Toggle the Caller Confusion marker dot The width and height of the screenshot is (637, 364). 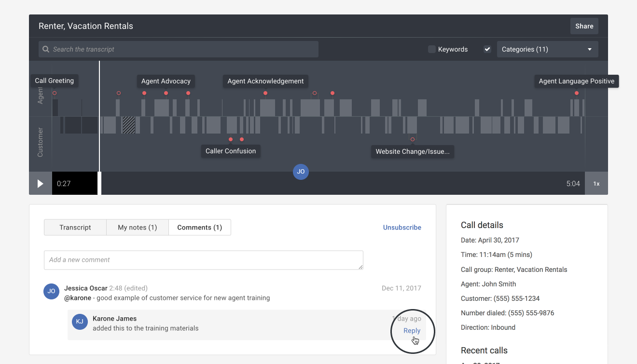(230, 139)
